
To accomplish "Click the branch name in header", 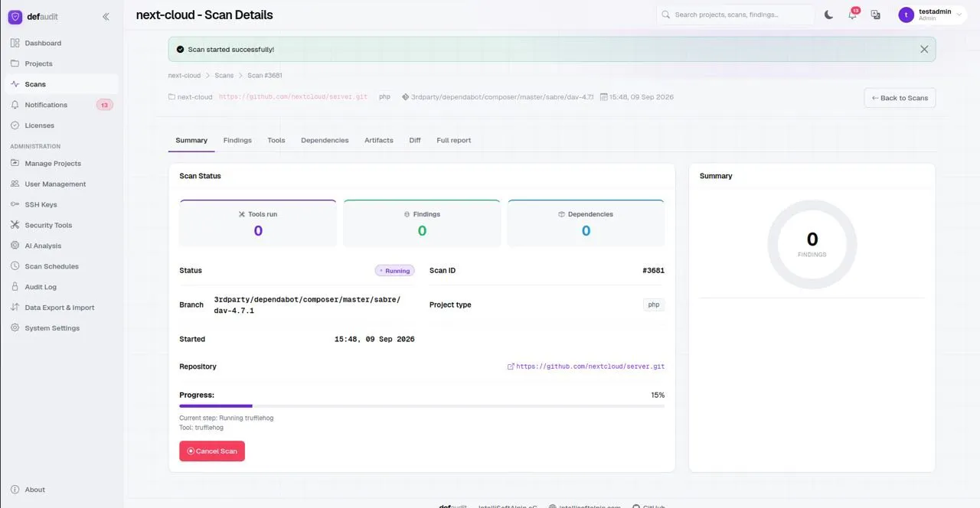I will 502,97.
